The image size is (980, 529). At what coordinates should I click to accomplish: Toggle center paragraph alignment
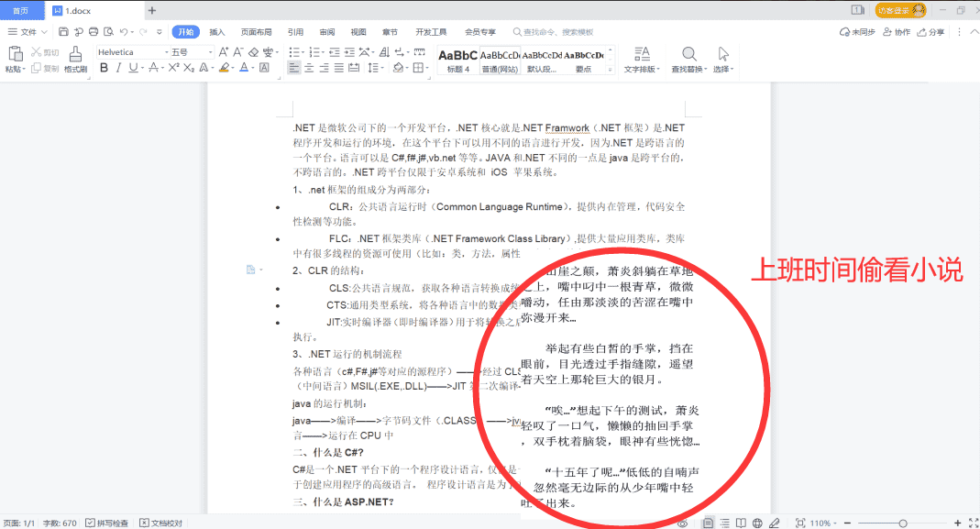309,68
